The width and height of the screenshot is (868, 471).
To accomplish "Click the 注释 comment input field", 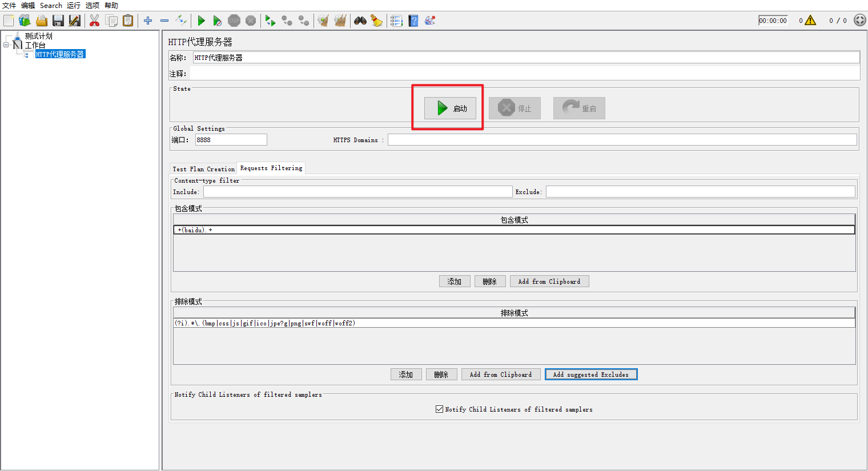I will (525, 74).
